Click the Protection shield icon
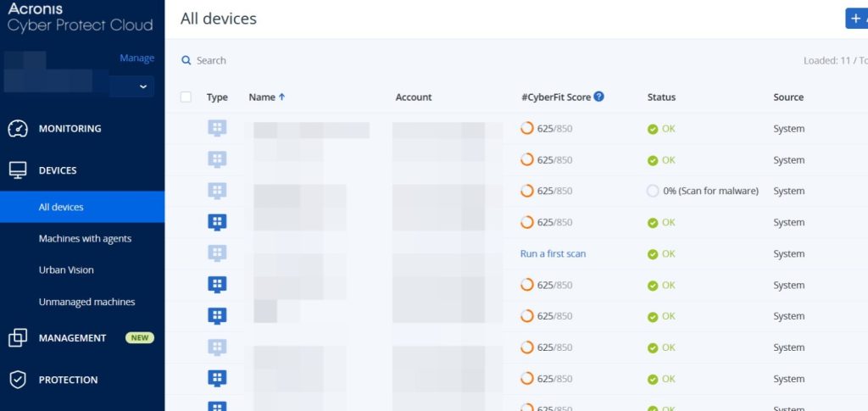The height and width of the screenshot is (411, 868). [18, 380]
